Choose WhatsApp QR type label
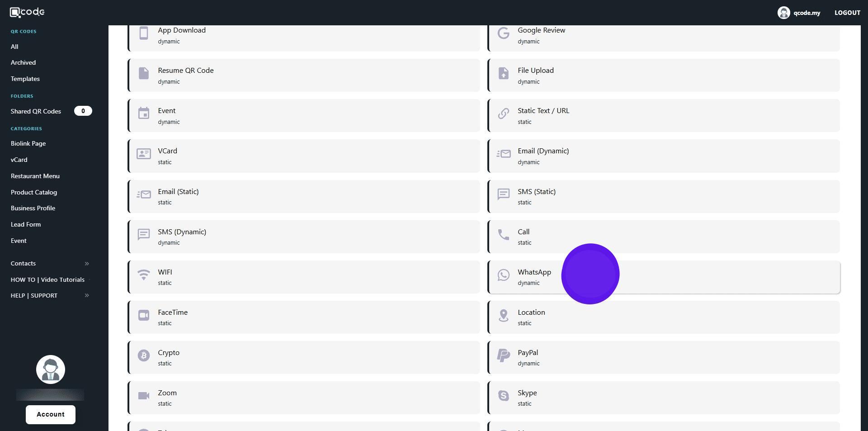Viewport: 868px width, 431px height. pos(534,272)
